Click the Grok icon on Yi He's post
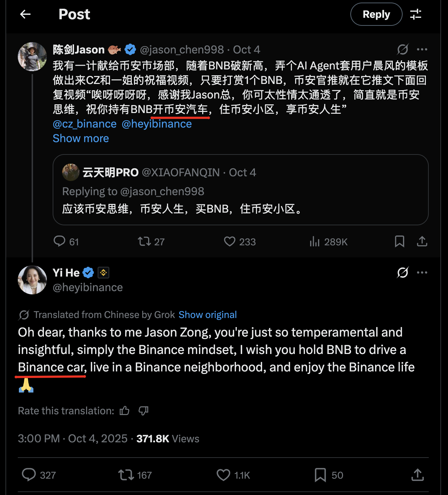Viewport: 448px width, 495px height. point(403,272)
